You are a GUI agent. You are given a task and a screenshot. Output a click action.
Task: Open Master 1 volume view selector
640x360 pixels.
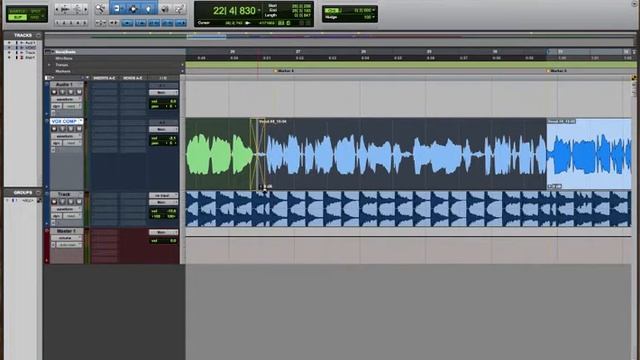(x=67, y=238)
